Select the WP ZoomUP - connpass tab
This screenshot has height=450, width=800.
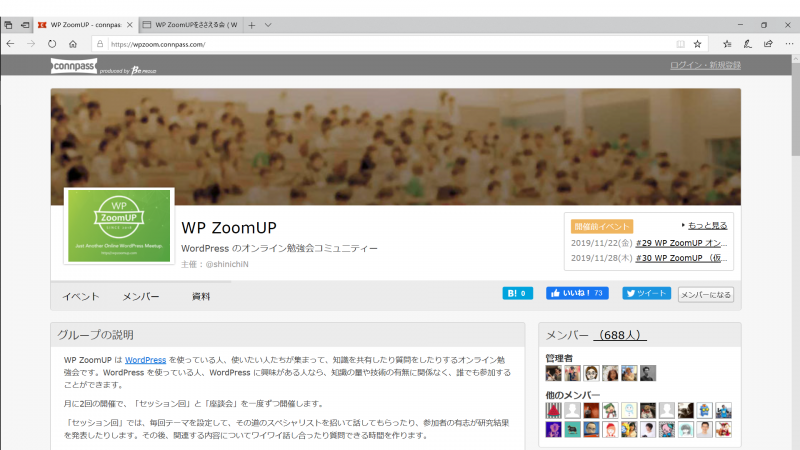pyautogui.click(x=86, y=24)
